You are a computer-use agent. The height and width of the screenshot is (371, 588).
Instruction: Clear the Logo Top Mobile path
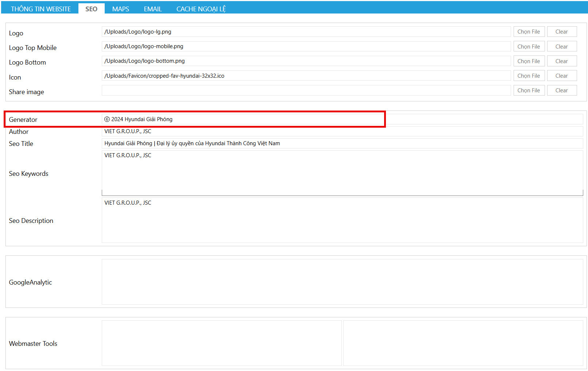561,46
